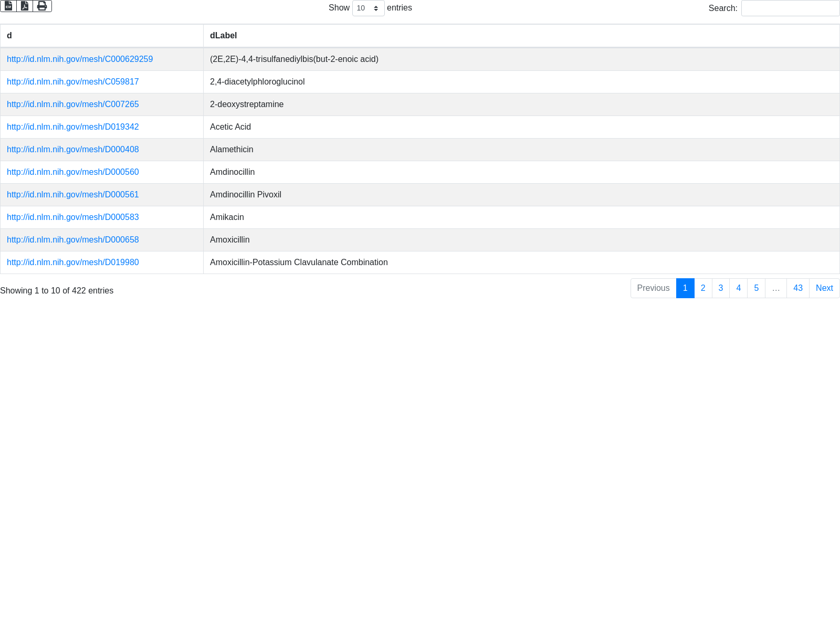Click the print table icon
The width and height of the screenshot is (840, 630).
pyautogui.click(x=42, y=6)
